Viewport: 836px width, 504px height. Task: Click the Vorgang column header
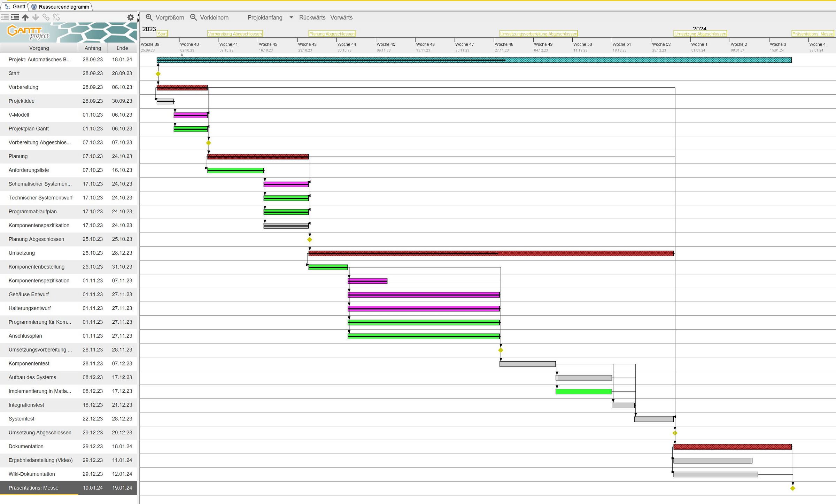tap(39, 48)
